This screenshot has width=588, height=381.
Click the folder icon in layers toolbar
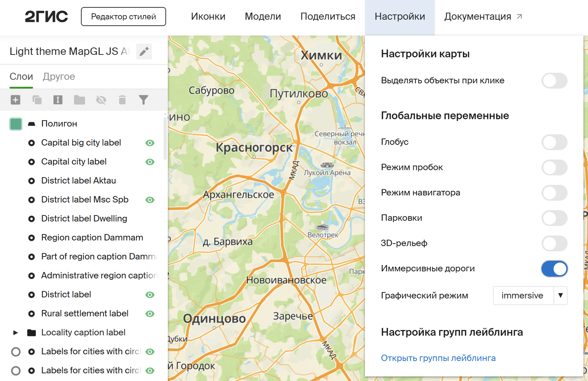pos(80,100)
